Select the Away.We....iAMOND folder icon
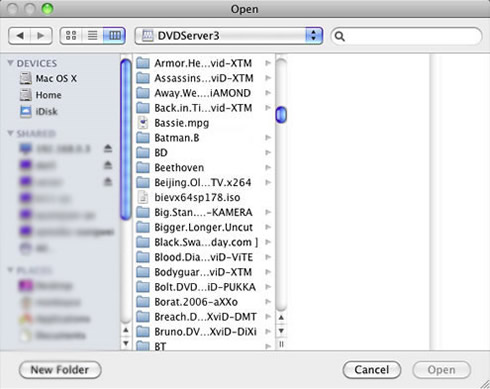The image size is (490, 389). coord(143,93)
